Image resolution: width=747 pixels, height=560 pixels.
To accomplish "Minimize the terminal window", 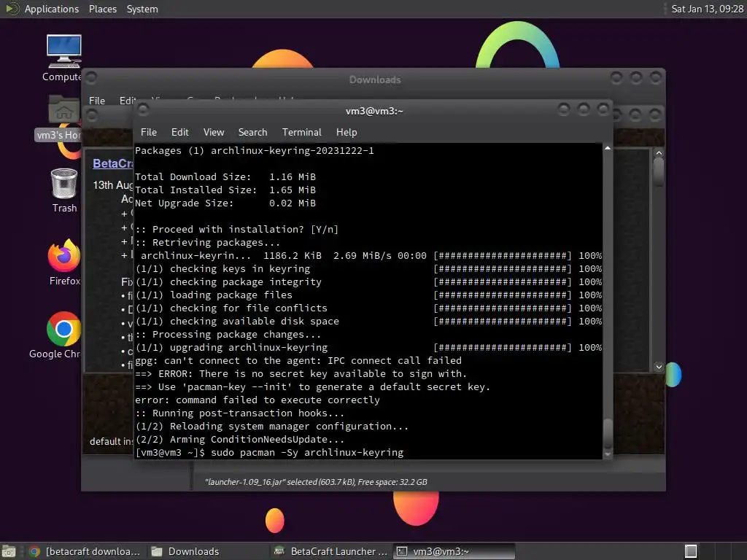I will coord(564,109).
